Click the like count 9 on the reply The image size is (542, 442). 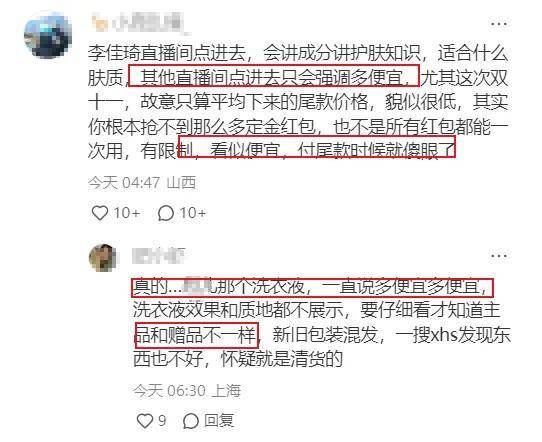click(x=162, y=421)
